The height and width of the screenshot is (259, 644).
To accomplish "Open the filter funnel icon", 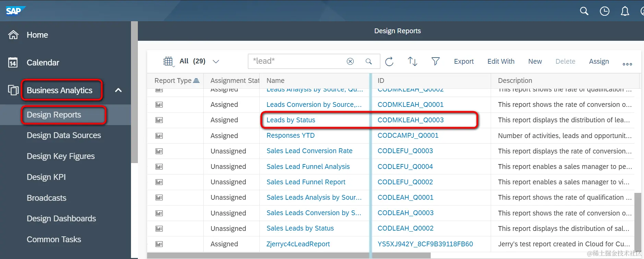I will pyautogui.click(x=436, y=61).
